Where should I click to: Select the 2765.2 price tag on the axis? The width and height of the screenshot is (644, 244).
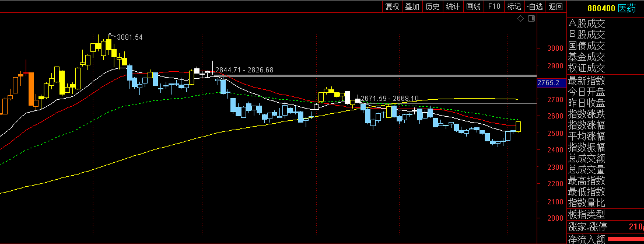pyautogui.click(x=549, y=83)
